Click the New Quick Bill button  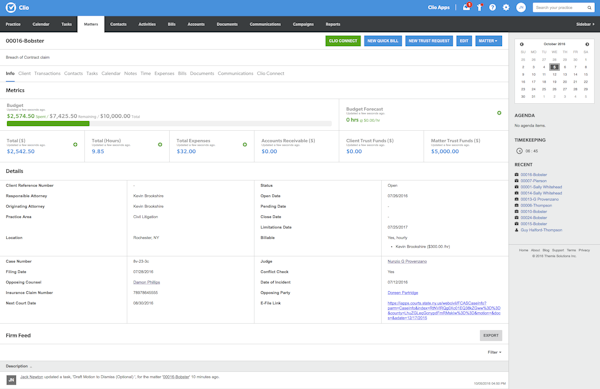click(383, 41)
